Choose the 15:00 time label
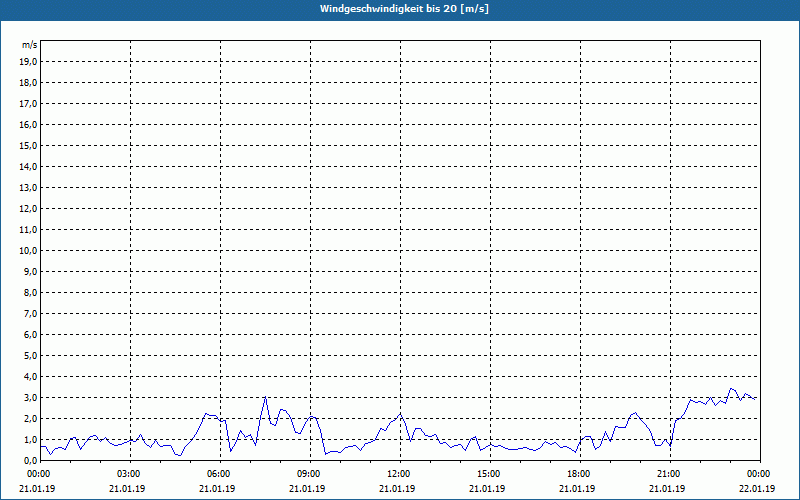The width and height of the screenshot is (800, 500). 490,474
